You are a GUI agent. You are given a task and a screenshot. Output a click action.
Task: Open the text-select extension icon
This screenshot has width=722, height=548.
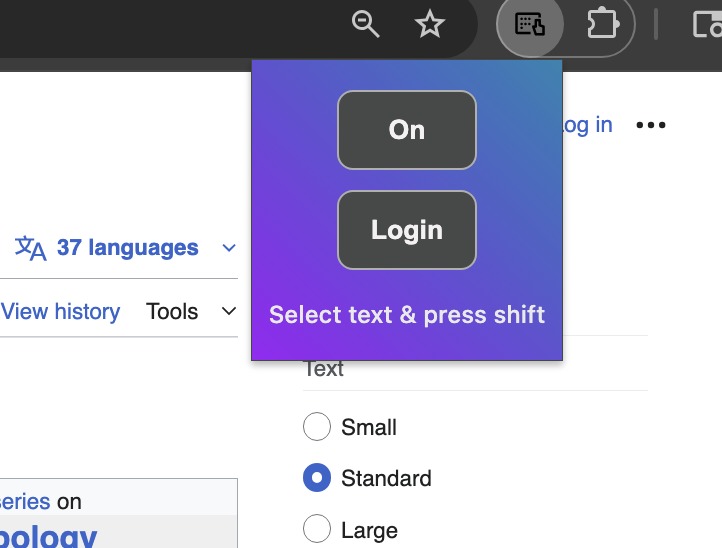point(530,24)
